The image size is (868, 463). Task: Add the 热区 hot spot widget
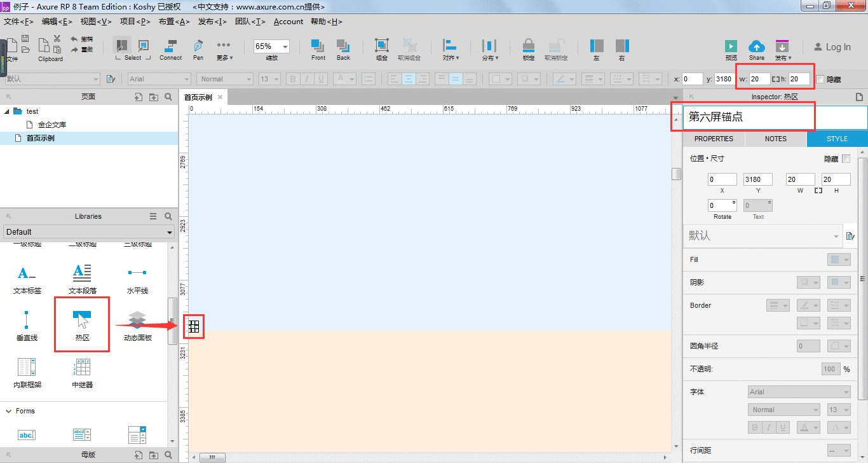tap(83, 325)
